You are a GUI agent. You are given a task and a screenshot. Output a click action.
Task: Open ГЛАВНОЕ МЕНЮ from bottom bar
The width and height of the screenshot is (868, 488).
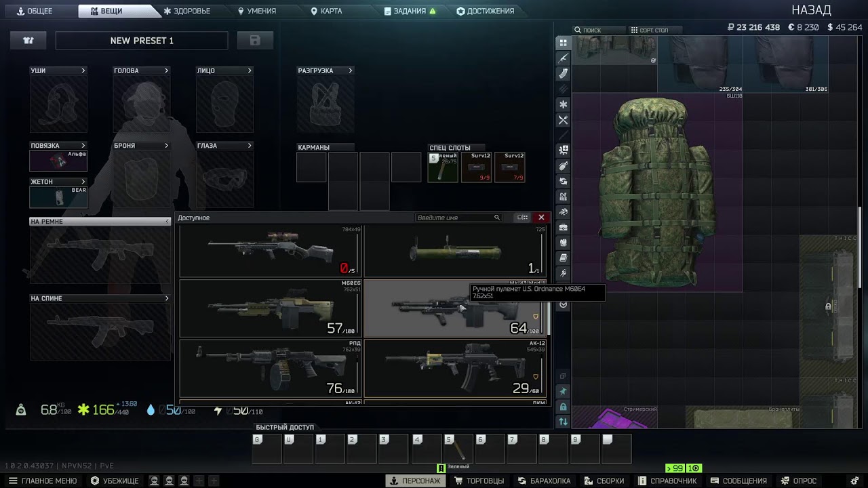43,481
